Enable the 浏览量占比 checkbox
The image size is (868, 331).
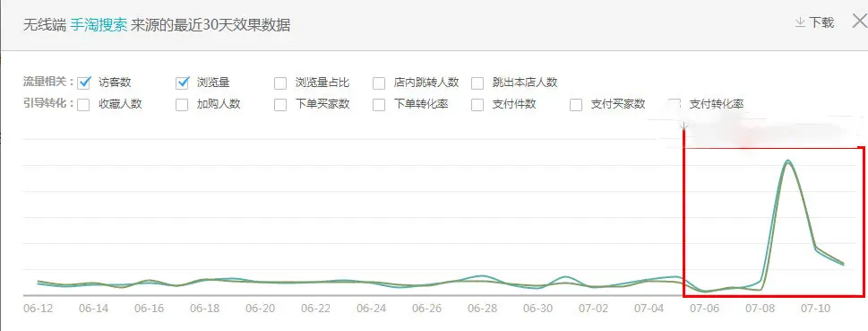[x=280, y=83]
